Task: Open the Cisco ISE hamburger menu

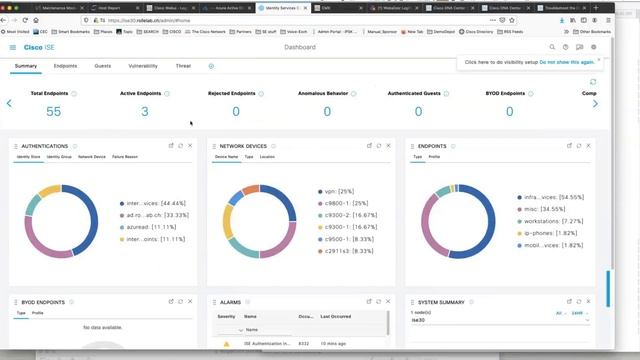Action: (13, 47)
